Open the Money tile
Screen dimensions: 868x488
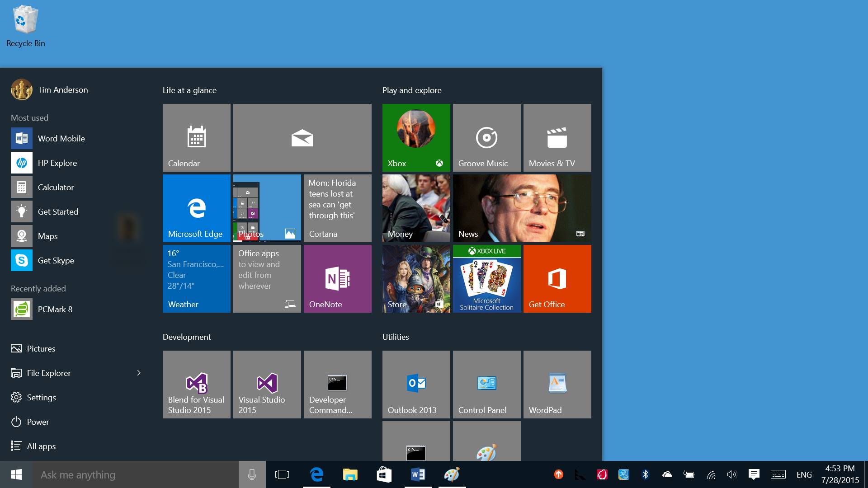[416, 208]
